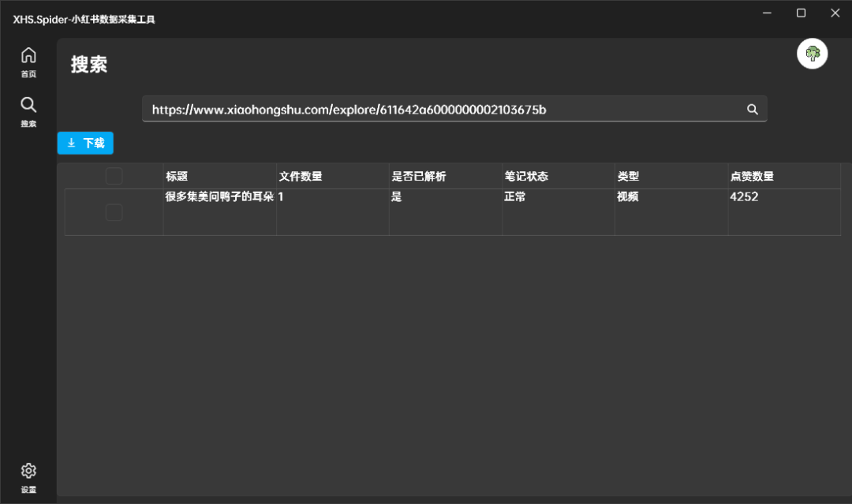
Task: Maximize the XHS.Spider window
Action: click(801, 13)
